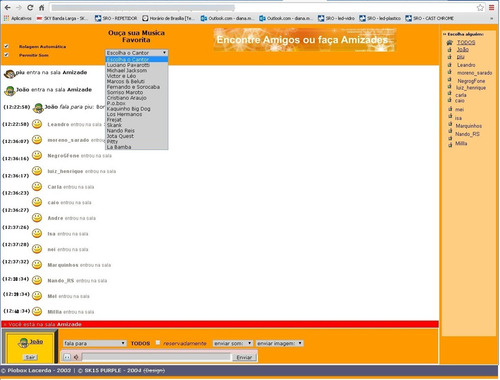Click piu's avatar in chat log

(10, 73)
